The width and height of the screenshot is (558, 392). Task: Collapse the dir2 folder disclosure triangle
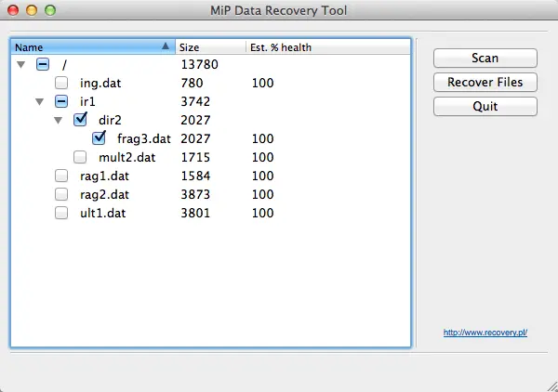58,121
